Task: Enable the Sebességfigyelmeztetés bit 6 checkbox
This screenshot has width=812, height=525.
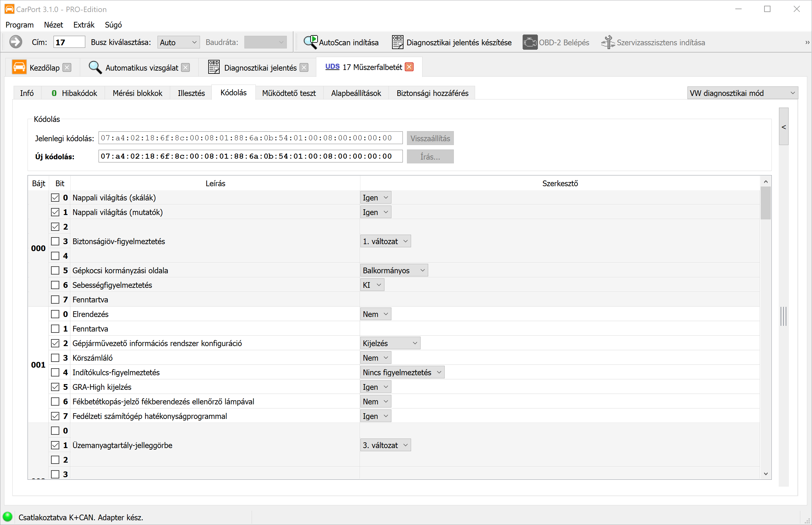Action: tap(55, 285)
